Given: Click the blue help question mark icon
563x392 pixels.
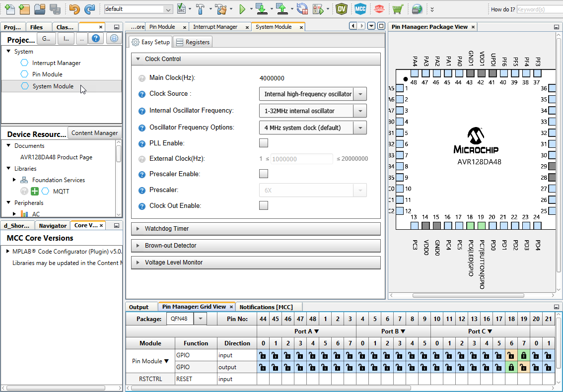Looking at the screenshot, I should tap(96, 38).
